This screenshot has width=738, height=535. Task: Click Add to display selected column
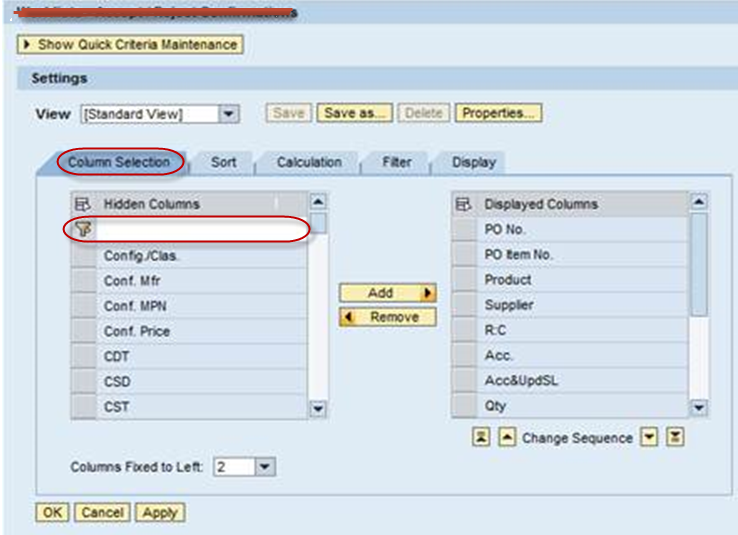(388, 293)
